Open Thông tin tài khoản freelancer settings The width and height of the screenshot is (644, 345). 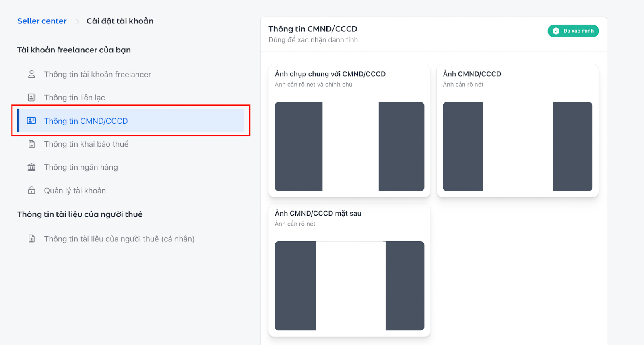click(x=97, y=74)
